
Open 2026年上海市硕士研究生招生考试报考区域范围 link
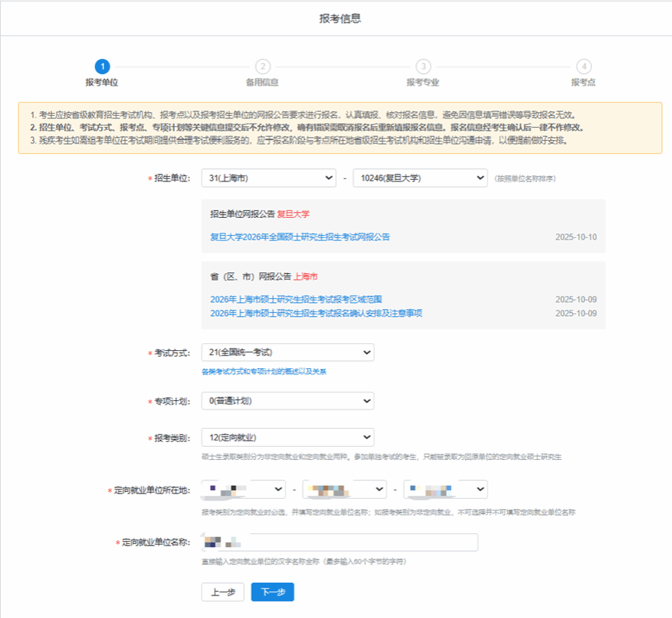click(x=296, y=299)
